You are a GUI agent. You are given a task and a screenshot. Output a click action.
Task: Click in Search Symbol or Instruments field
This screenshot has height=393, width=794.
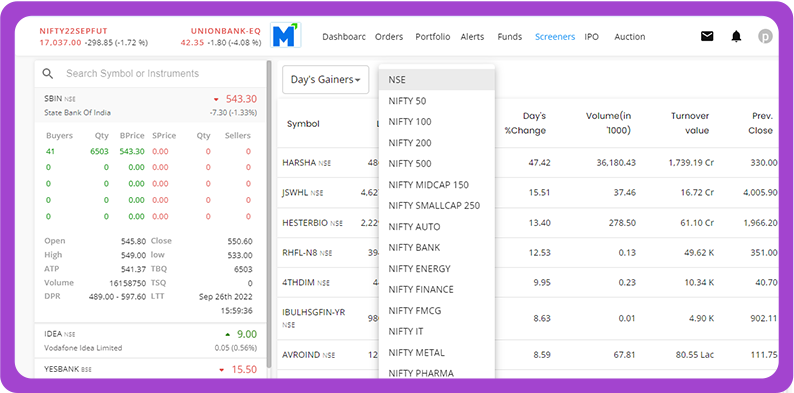(x=150, y=73)
